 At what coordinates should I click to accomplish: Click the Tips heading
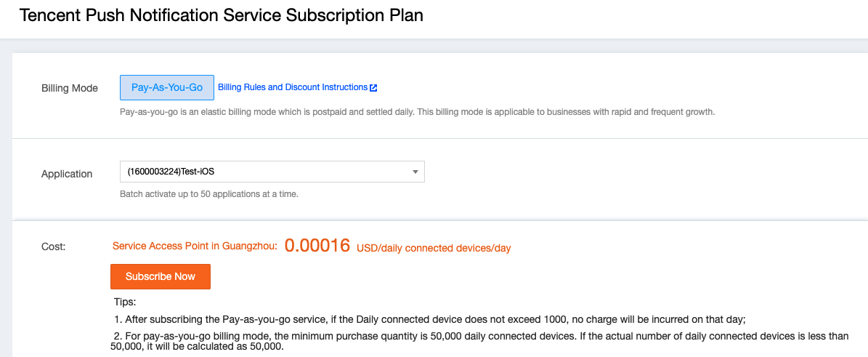[125, 302]
